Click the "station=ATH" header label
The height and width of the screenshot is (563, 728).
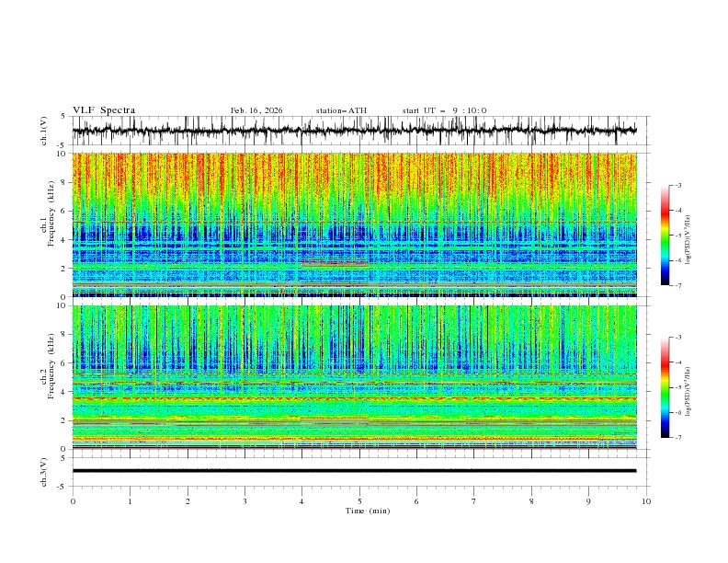[x=341, y=110]
